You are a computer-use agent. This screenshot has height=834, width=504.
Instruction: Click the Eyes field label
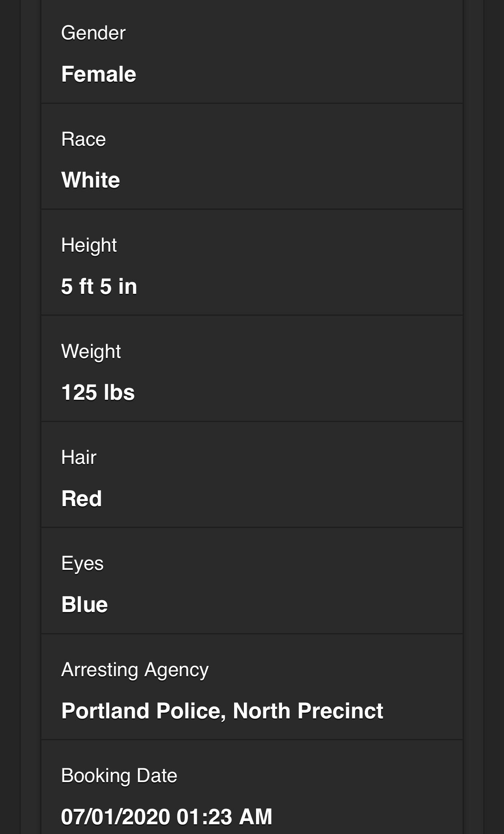(x=82, y=564)
